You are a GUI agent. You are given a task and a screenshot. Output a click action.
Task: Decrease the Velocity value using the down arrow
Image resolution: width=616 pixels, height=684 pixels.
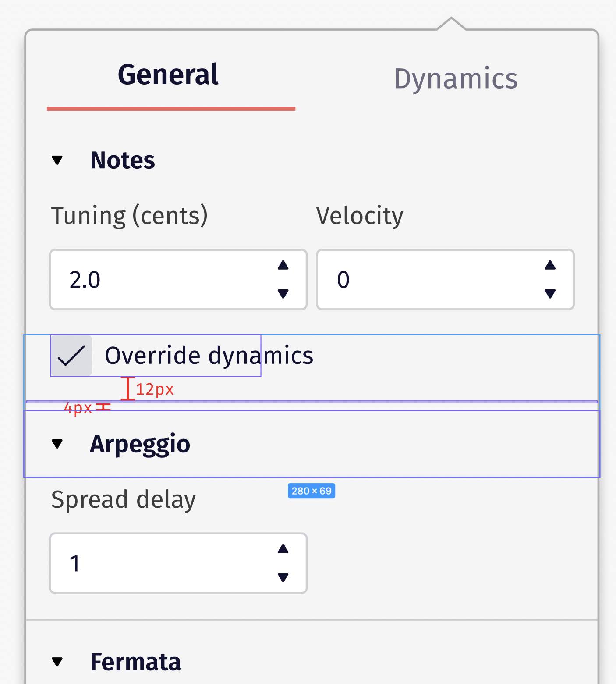click(550, 295)
